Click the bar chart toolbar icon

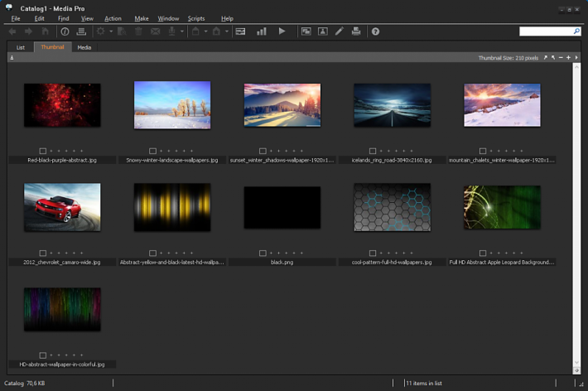(262, 31)
